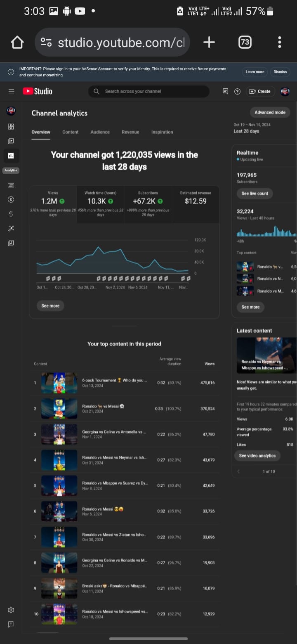Dismiss the AdSense verification banner
This screenshot has height=644, width=297.
[280, 72]
